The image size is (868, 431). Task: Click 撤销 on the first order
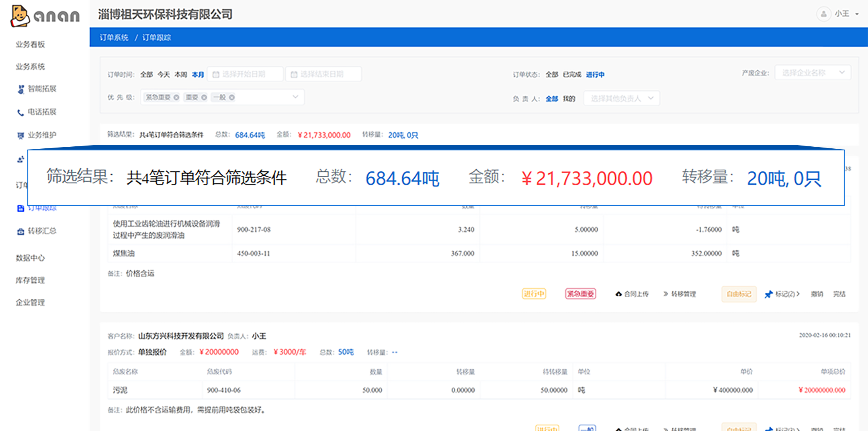point(817,294)
